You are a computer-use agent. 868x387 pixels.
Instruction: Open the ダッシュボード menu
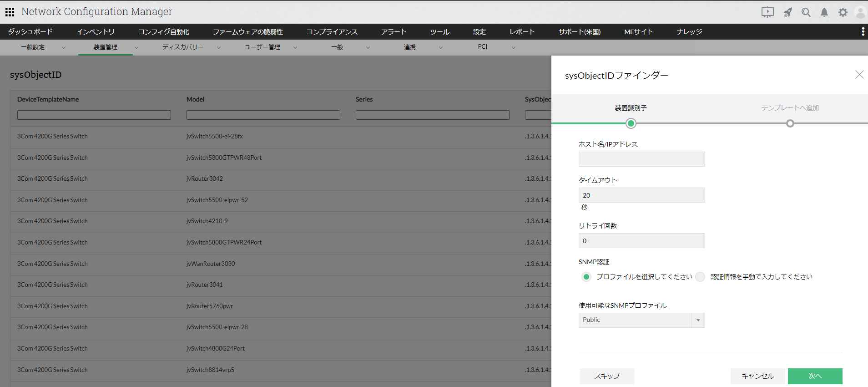30,31
